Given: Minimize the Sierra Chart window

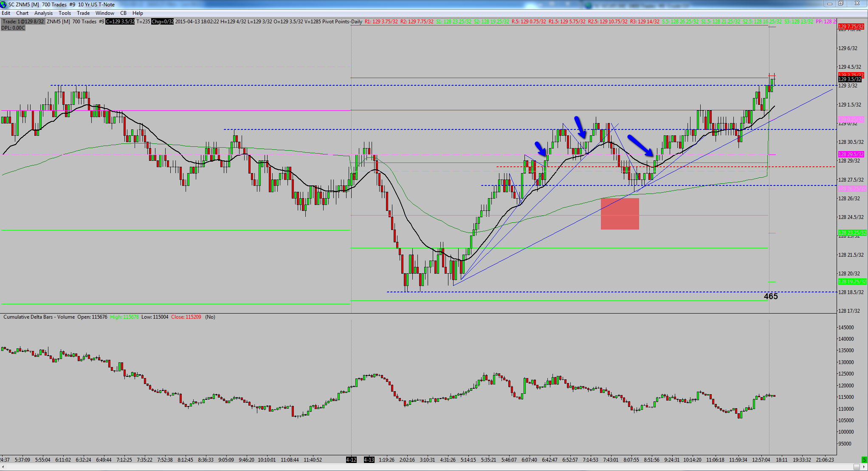Looking at the screenshot, I should tap(829, 4).
